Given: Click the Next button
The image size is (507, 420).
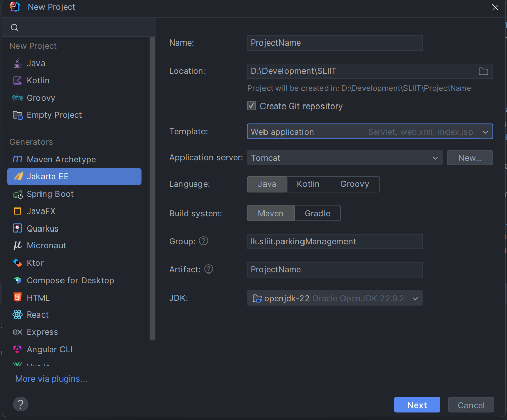Looking at the screenshot, I should coord(417,405).
